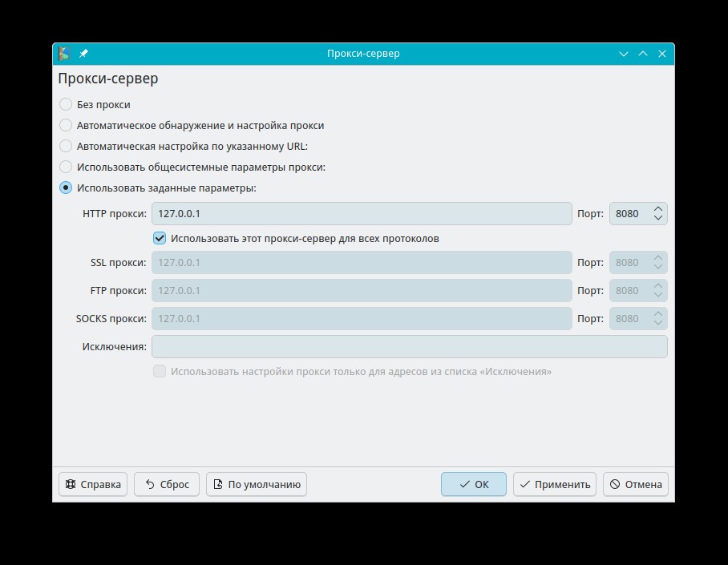Click the FTP прокси address field
Image resolution: width=728 pixels, height=565 pixels.
(x=362, y=290)
